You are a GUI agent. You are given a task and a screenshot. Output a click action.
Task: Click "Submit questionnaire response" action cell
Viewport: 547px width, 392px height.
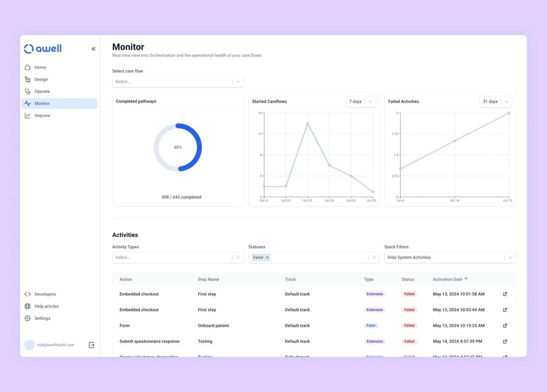tap(149, 341)
